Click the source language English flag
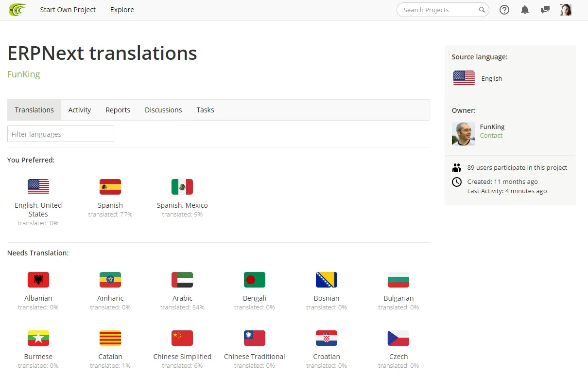The height and width of the screenshot is (379, 588). point(464,78)
